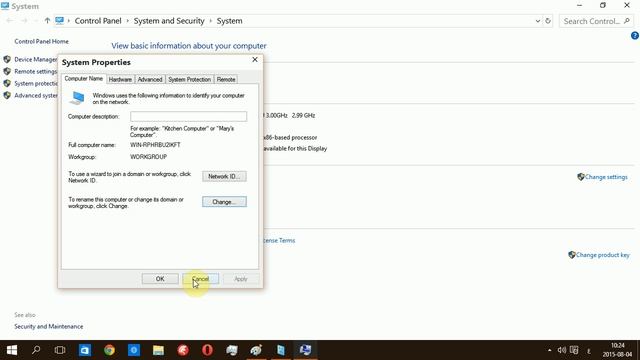This screenshot has height=360, width=640.
Task: Click the active System window taskbar icon
Action: (305, 350)
